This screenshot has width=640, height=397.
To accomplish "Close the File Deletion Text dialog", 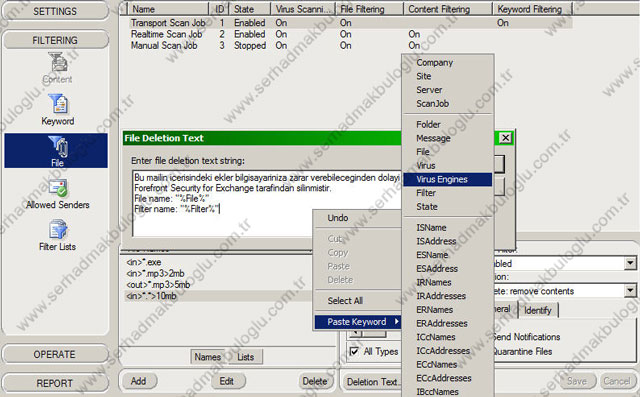I will tap(505, 138).
